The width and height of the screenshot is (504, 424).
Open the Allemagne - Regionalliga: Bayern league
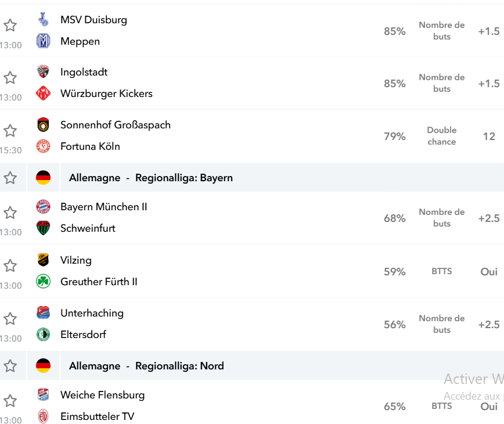coord(151,178)
